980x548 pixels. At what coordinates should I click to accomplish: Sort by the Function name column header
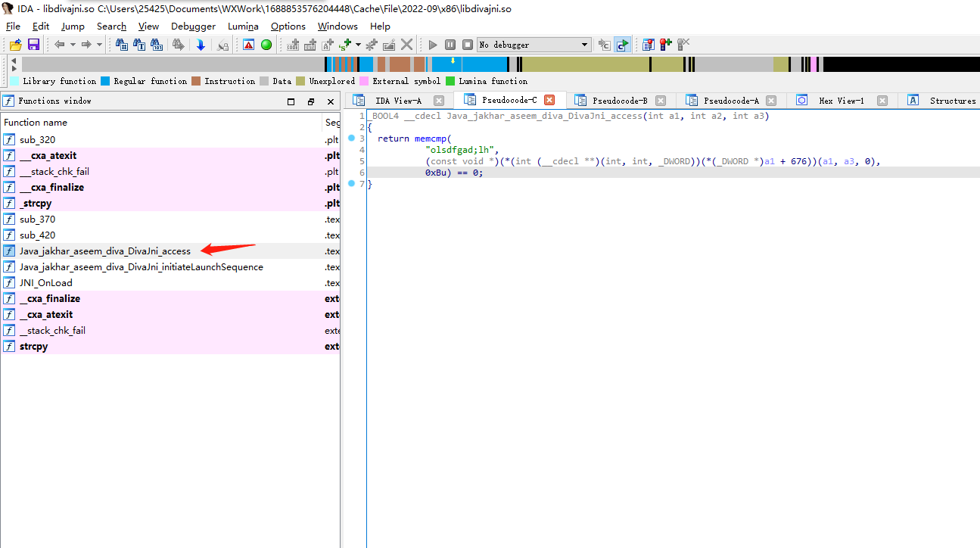tap(161, 122)
